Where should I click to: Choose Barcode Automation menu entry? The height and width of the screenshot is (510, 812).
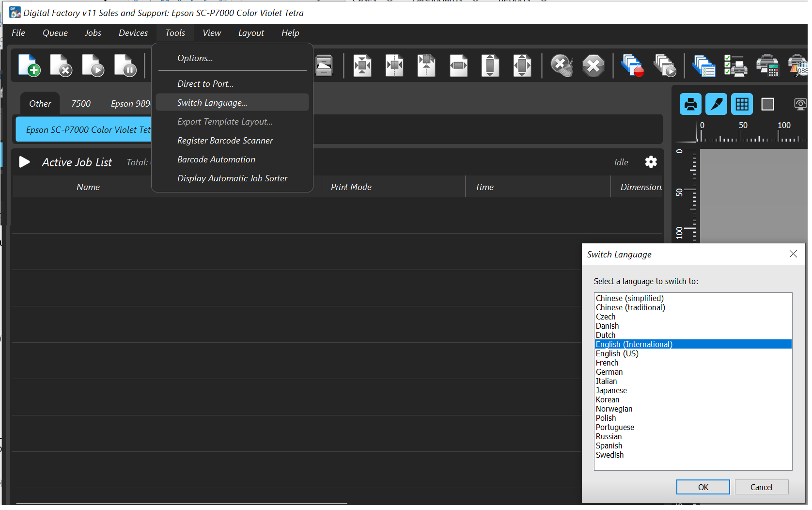[x=232, y=159]
